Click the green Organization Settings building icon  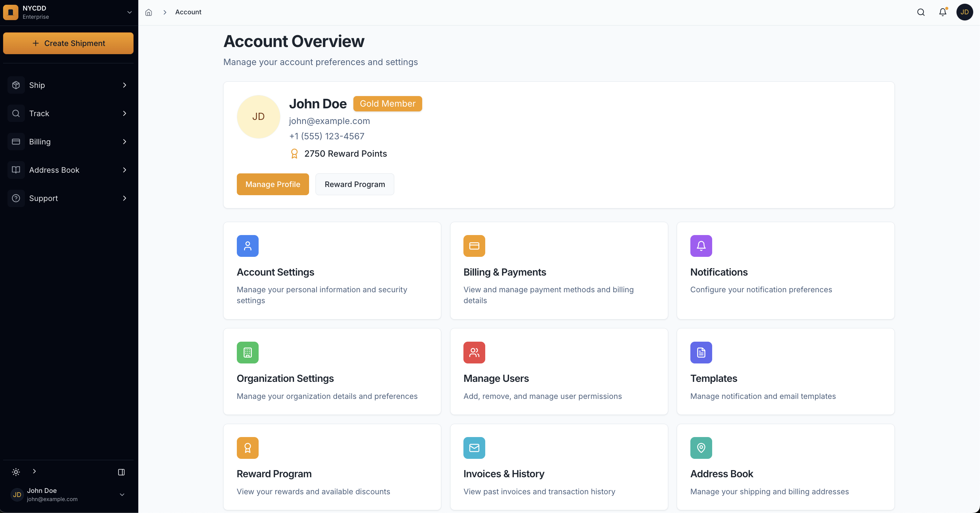coord(247,353)
